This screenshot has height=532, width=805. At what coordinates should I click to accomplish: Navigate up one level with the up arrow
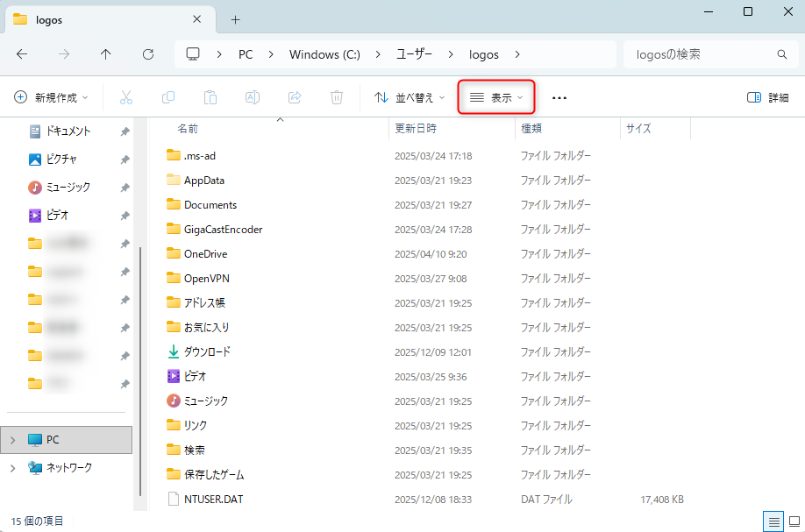(105, 54)
